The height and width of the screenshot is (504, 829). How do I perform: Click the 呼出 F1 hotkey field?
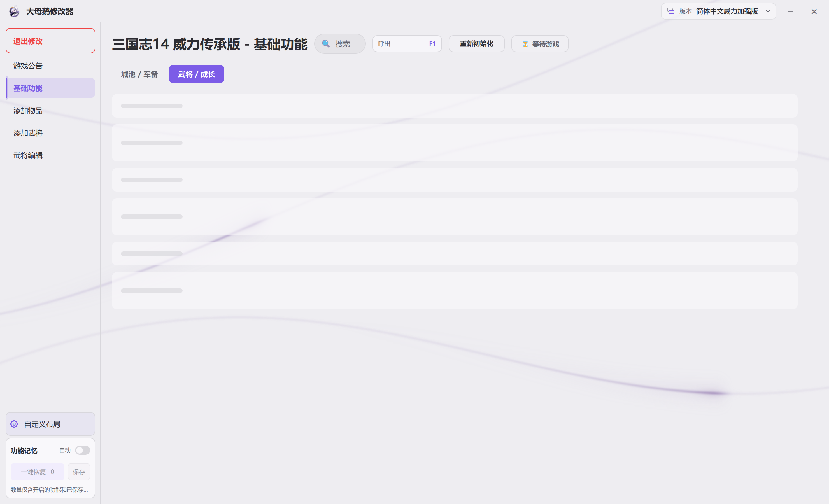click(407, 44)
